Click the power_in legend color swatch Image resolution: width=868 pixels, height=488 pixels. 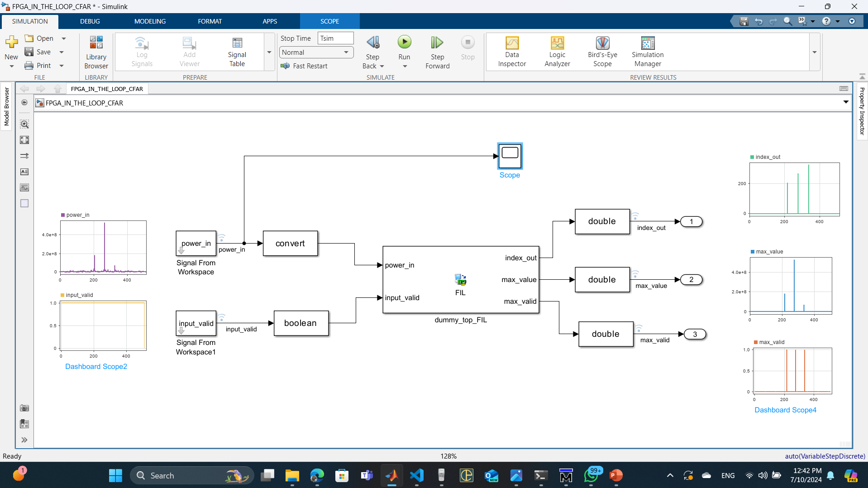coord(63,215)
